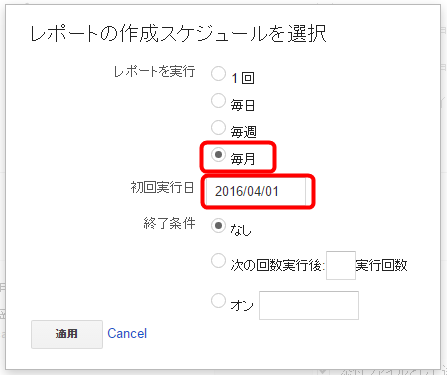This screenshot has width=447, height=375.
Task: Cancel the schedule dialog
Action: point(127,333)
